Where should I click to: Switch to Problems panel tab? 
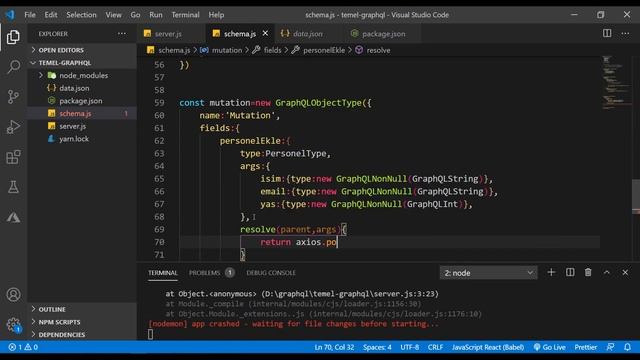(211, 273)
